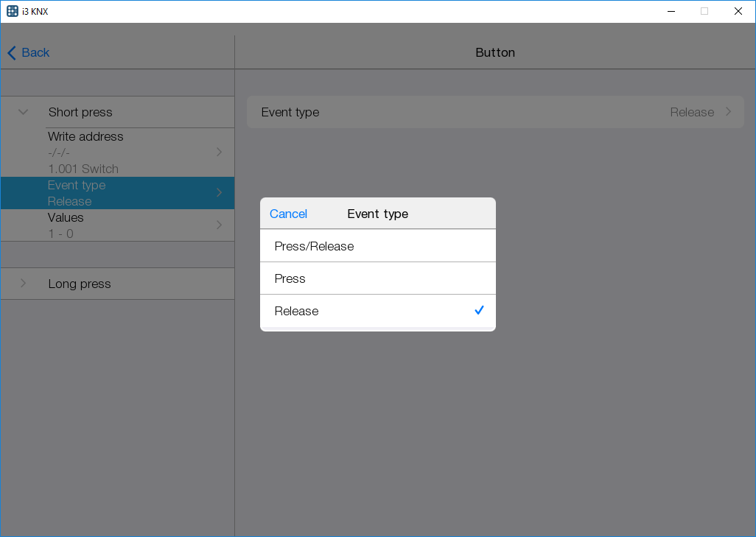
Task: Open the Values 1 - 0 entry
Action: (x=118, y=225)
